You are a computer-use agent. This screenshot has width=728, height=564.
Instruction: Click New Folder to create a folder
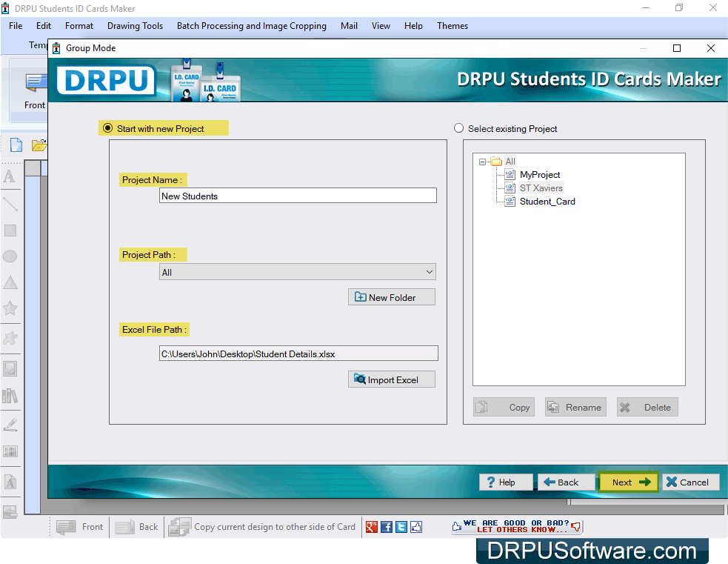coord(391,296)
